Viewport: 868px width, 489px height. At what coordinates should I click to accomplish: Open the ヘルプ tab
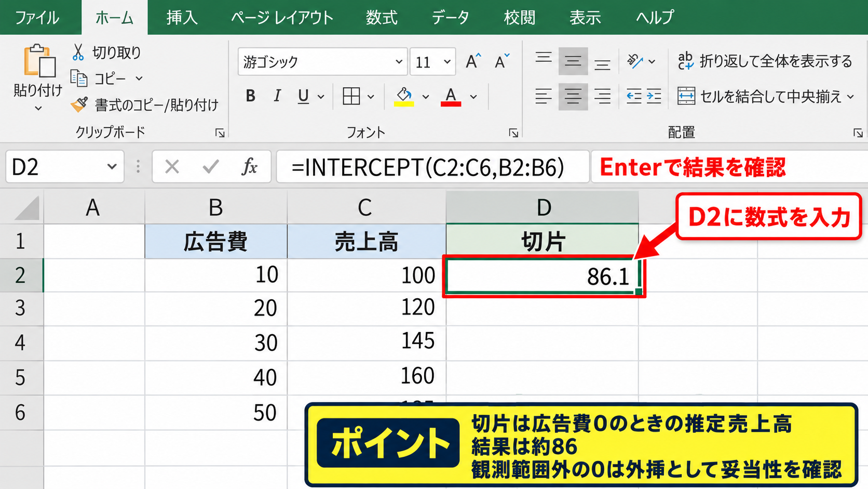[x=655, y=18]
